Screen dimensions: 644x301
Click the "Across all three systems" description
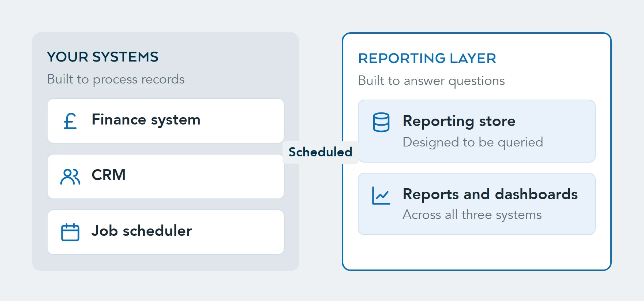point(472,215)
